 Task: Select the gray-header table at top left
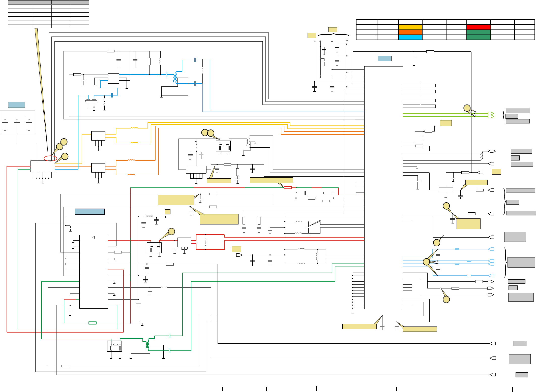tap(48, 14)
